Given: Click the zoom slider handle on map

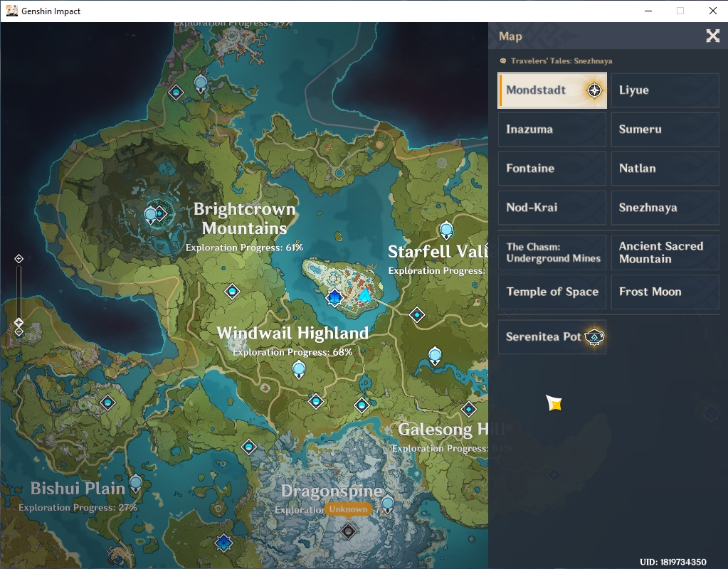Looking at the screenshot, I should (19, 322).
